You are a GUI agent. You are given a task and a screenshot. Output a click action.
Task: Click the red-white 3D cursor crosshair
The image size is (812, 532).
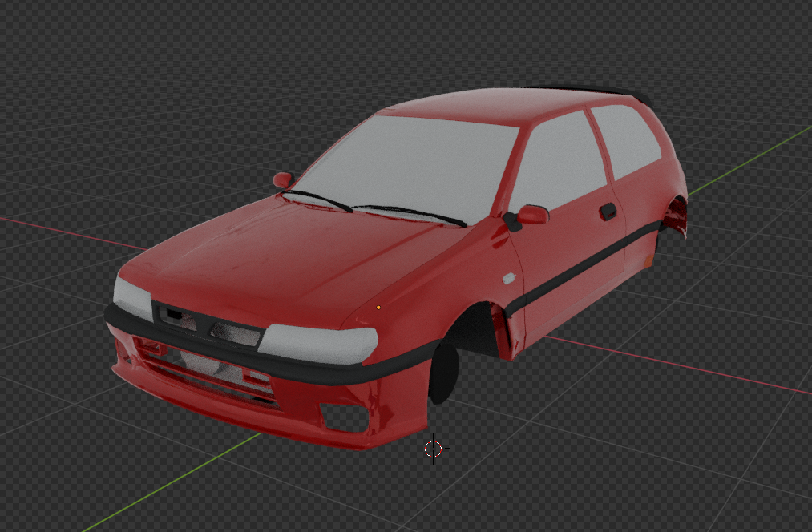click(433, 449)
